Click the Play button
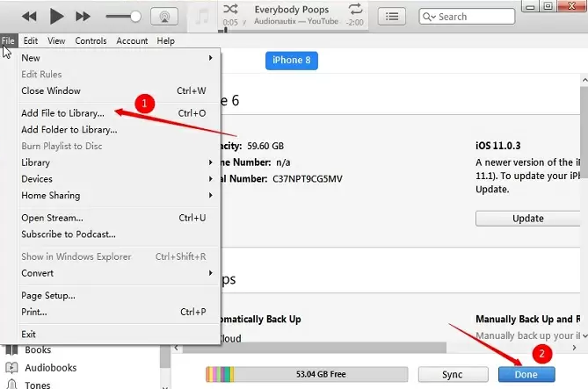588x389 pixels. coord(57,16)
